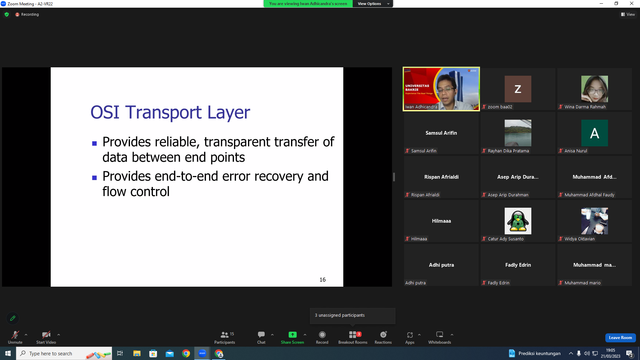Start Video from the Zoom toolbar

click(x=46, y=337)
